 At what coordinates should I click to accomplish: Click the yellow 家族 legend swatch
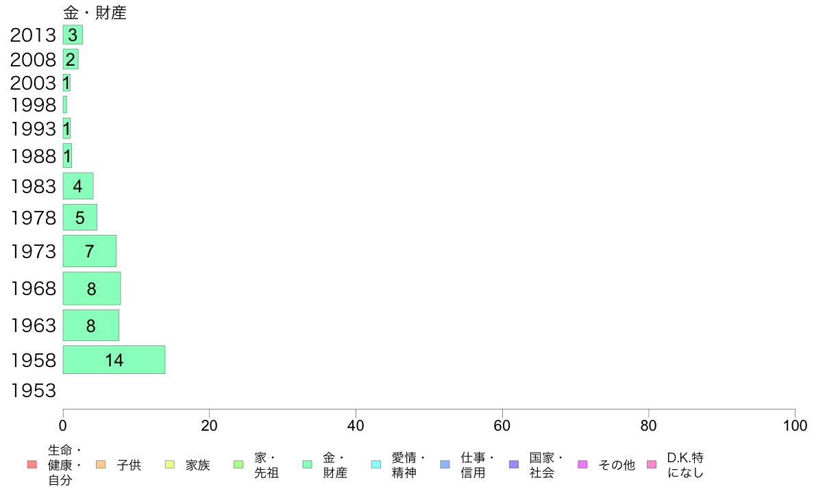click(170, 464)
